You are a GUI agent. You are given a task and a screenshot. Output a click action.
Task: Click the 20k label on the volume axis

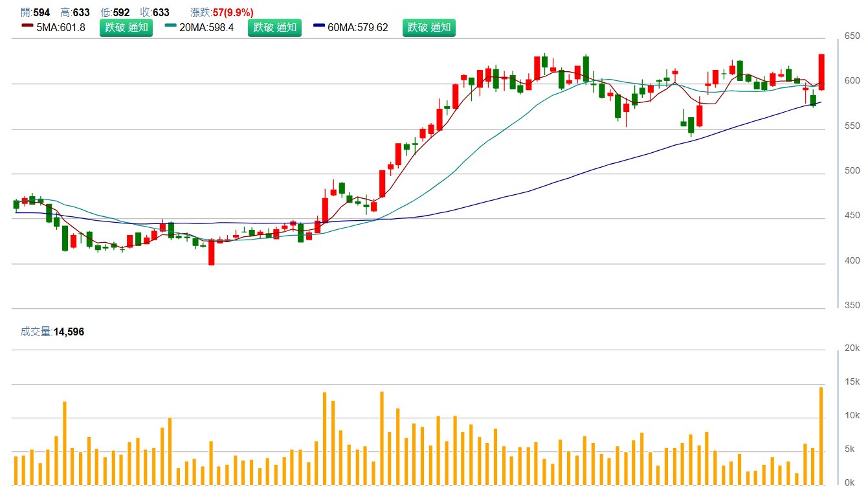[852, 348]
